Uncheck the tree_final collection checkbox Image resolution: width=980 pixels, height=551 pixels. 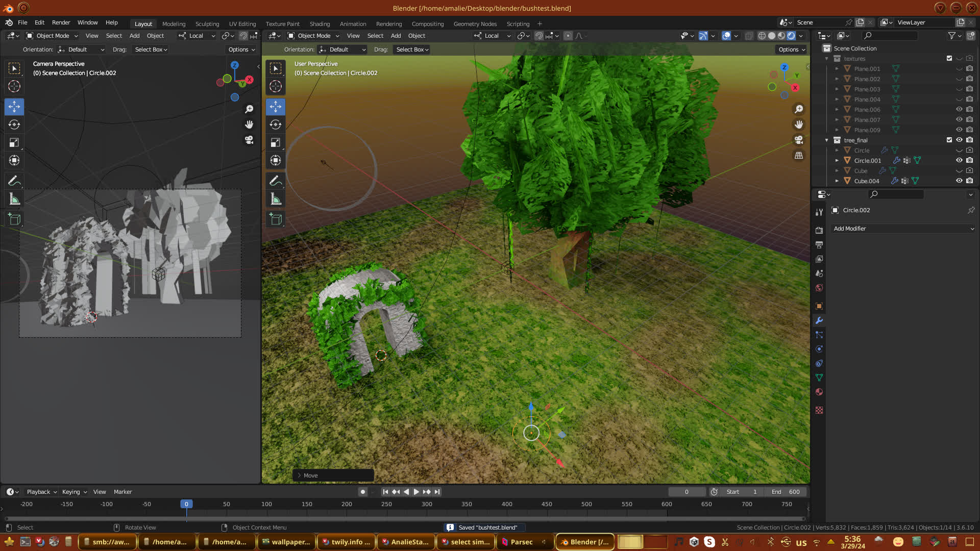pyautogui.click(x=949, y=140)
